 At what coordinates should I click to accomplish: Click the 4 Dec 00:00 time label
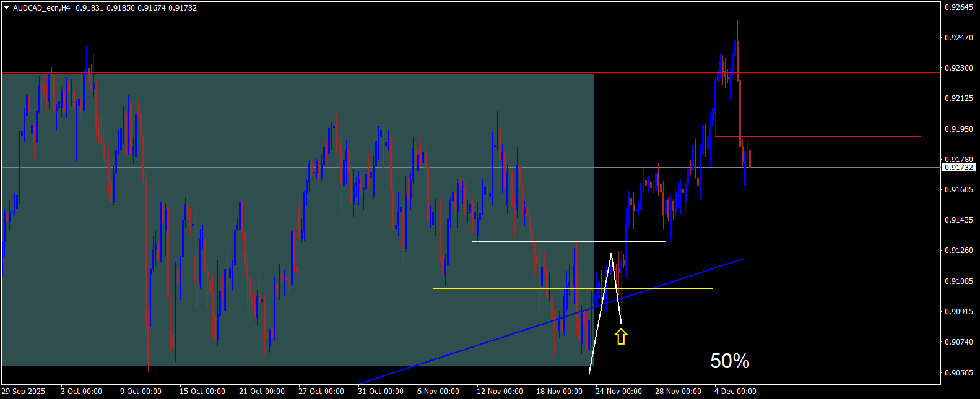735,392
